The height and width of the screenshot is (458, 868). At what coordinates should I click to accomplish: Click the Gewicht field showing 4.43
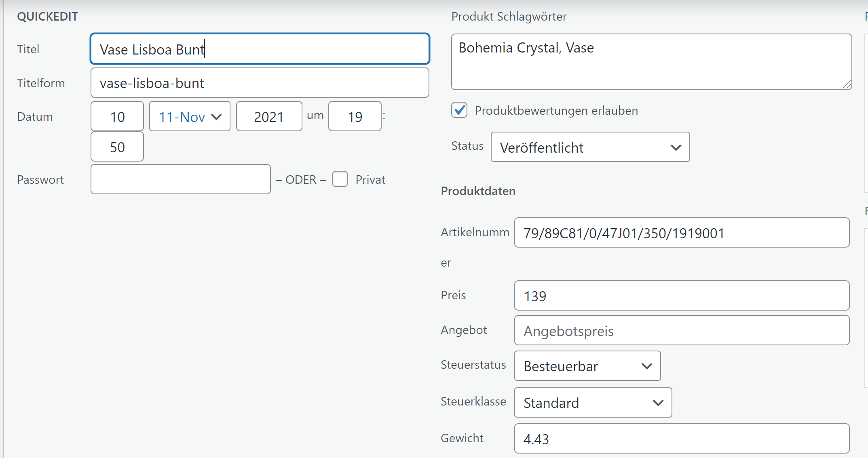click(682, 439)
